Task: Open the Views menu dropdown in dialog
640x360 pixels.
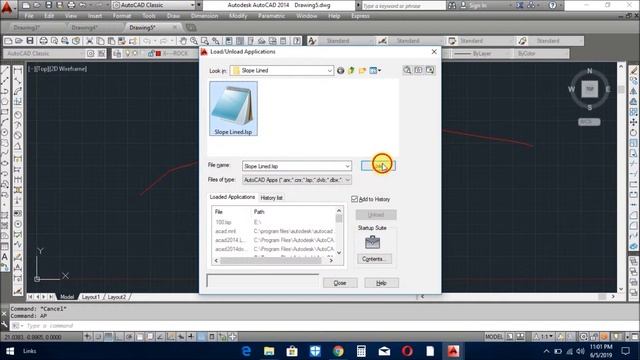Action: [375, 71]
